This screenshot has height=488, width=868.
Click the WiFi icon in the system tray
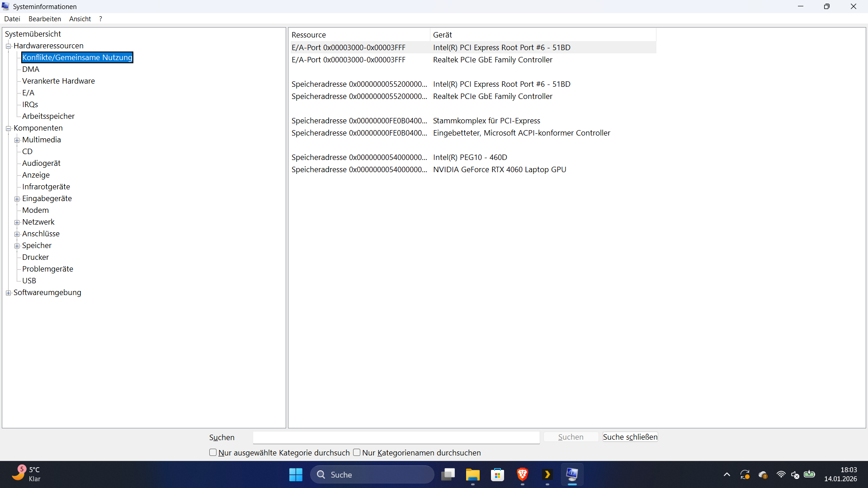pyautogui.click(x=781, y=474)
